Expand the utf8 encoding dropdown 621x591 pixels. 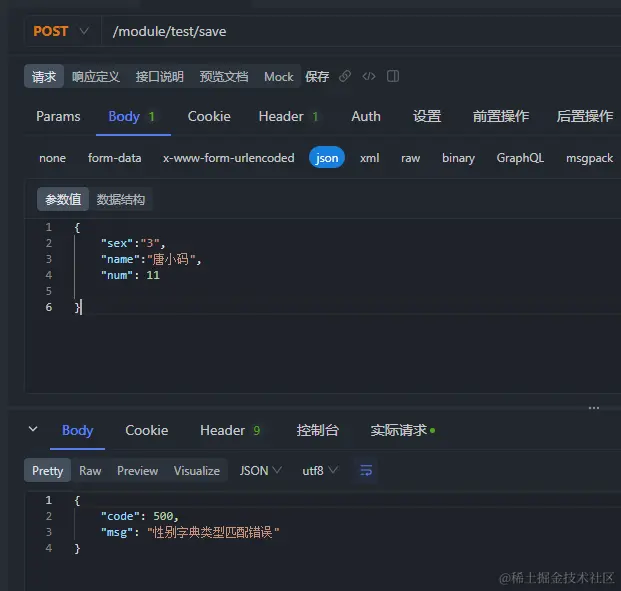pyautogui.click(x=320, y=471)
